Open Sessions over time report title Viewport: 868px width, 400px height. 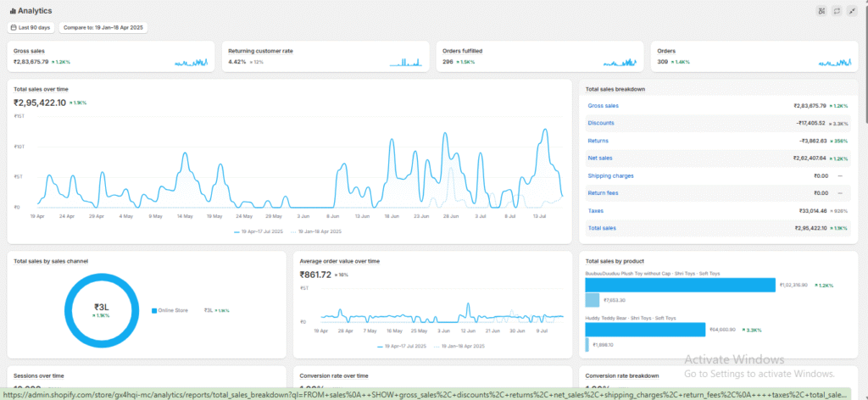(x=39, y=375)
